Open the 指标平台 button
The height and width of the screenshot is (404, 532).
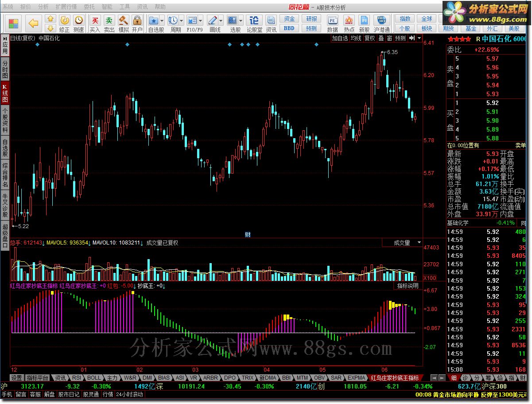click(x=37, y=378)
